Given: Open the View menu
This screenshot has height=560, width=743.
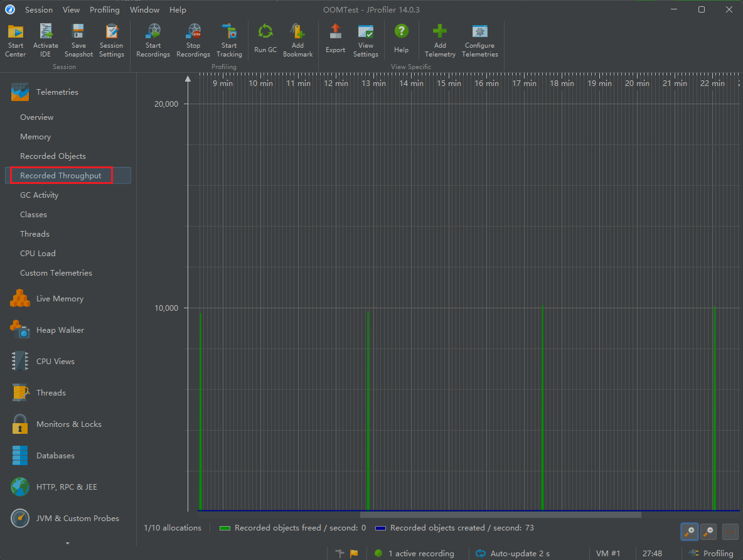Looking at the screenshot, I should coord(71,9).
